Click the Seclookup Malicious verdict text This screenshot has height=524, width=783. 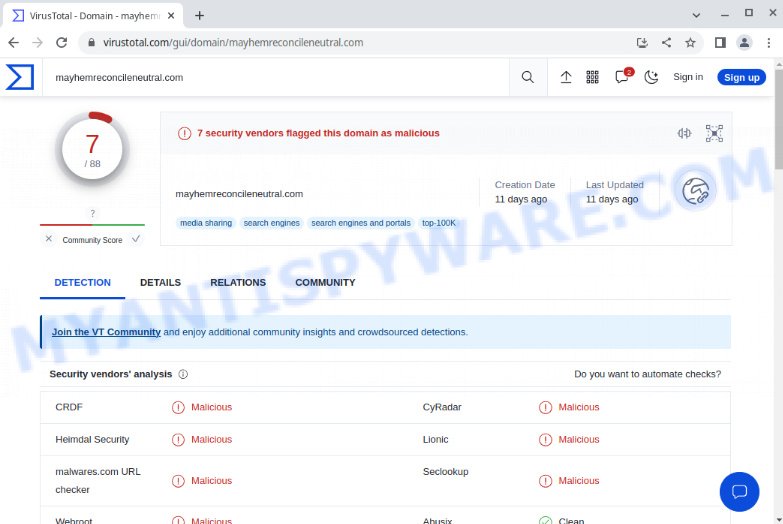point(579,481)
